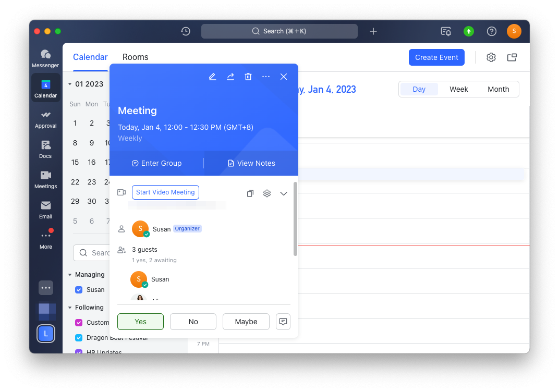Open video meeting settings gear
Screen dimensions: 559x392
267,193
